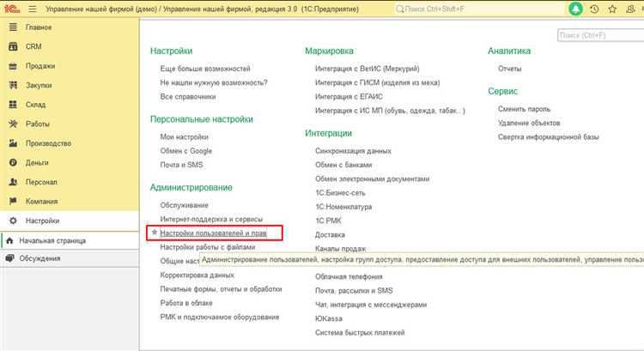The width and height of the screenshot is (644, 351).
Task: Click the Деньги coin icon
Action: (x=13, y=162)
